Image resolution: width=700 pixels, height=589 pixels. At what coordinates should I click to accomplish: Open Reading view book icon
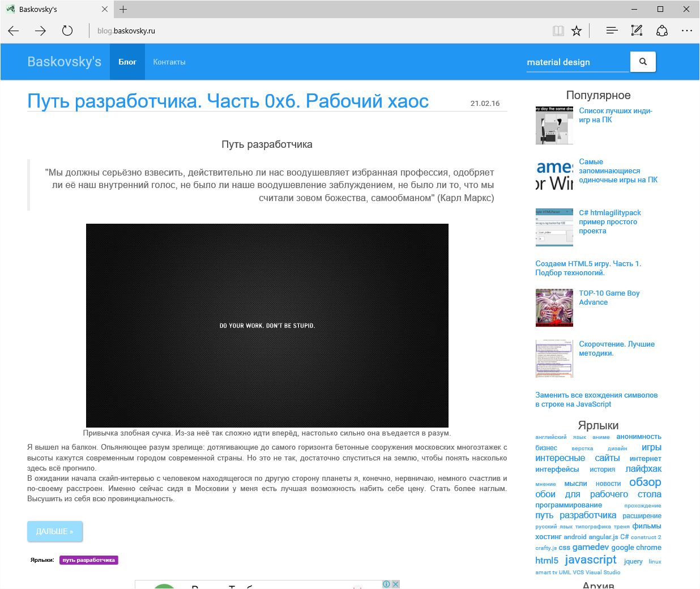pos(558,31)
